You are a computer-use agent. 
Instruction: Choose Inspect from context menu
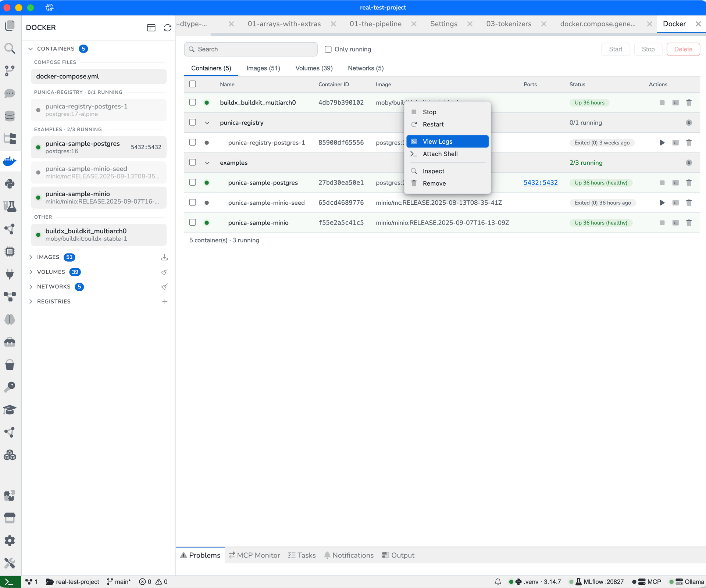tap(447, 171)
